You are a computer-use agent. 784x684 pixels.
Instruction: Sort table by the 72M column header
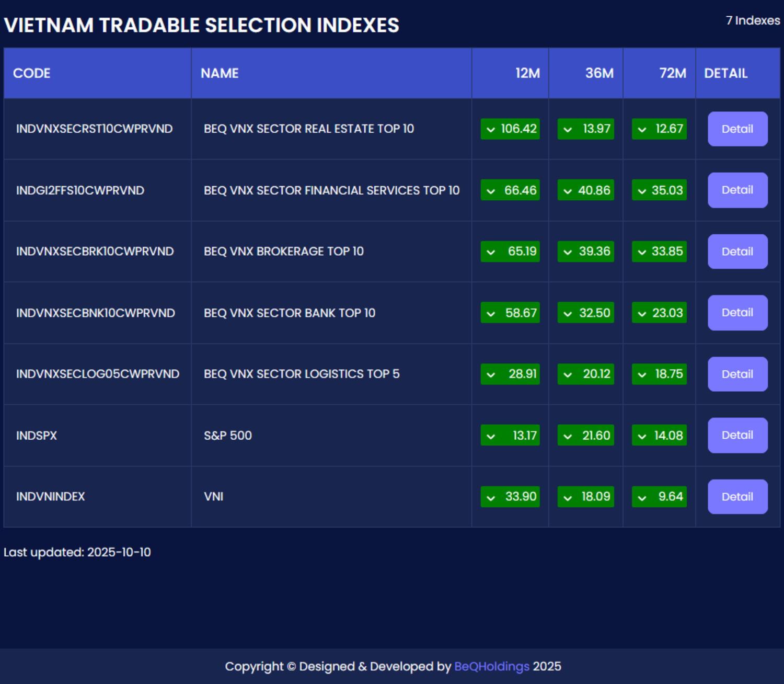672,73
